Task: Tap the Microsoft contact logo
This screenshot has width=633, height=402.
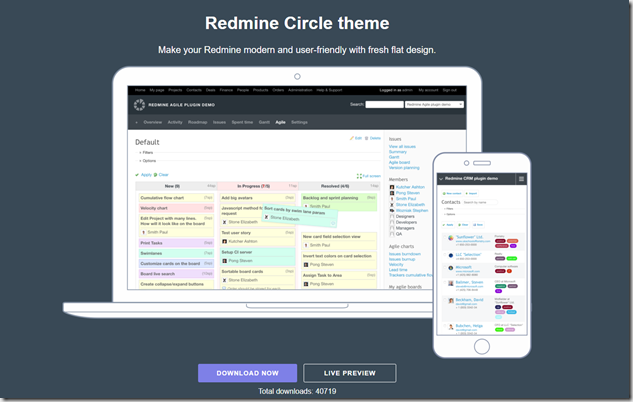Action: (x=451, y=268)
